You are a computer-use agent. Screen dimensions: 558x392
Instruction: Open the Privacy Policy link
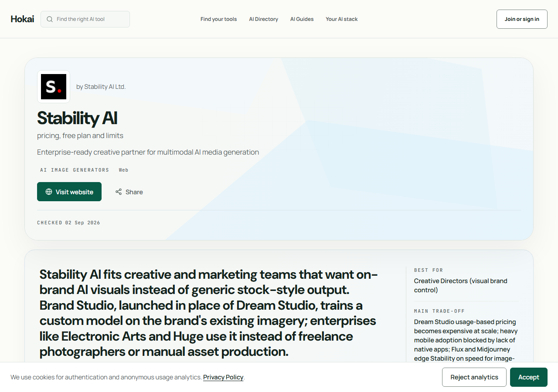click(223, 377)
